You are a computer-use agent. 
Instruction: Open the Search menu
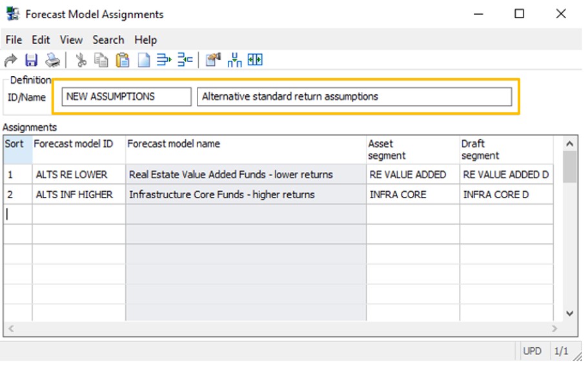click(x=108, y=40)
